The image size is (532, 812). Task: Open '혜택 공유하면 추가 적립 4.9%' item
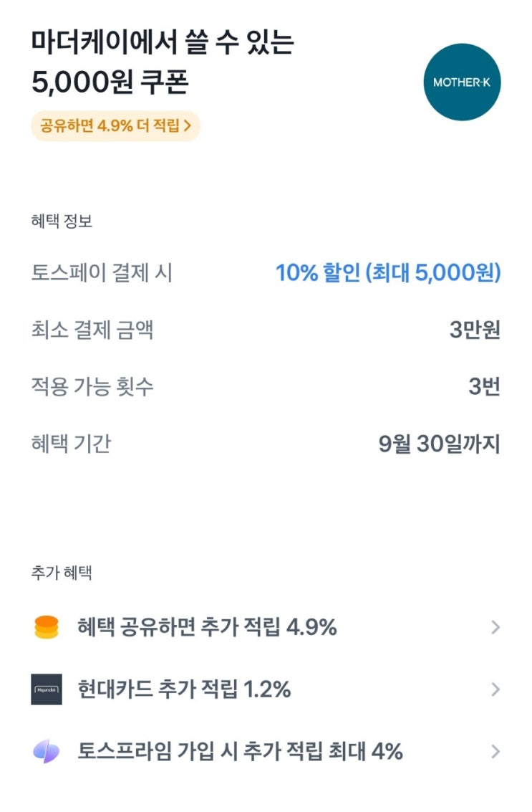(207, 628)
